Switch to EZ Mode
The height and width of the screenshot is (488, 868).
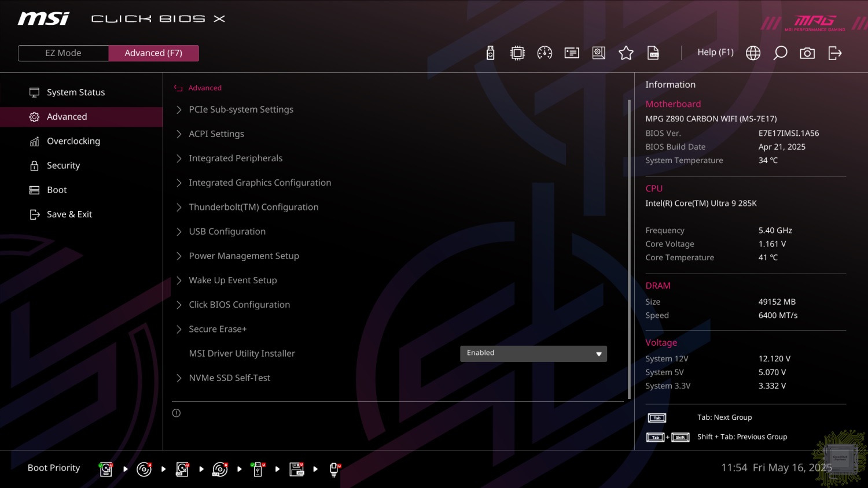click(x=63, y=53)
